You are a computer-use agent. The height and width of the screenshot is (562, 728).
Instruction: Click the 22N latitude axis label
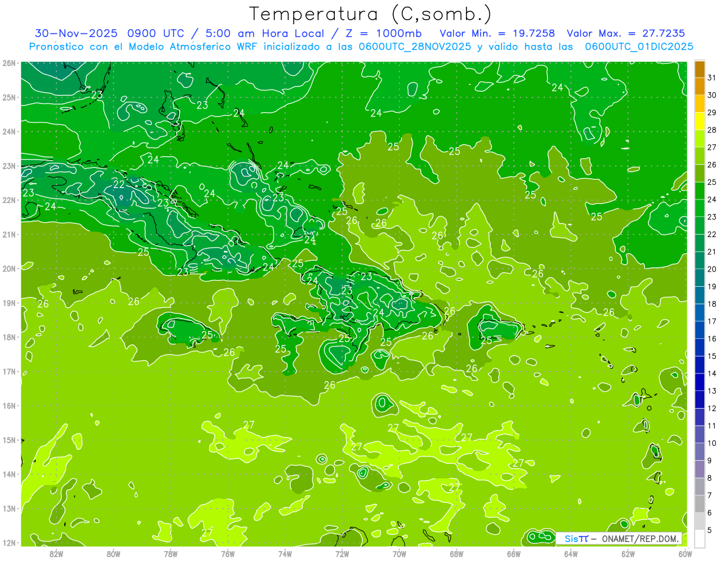point(9,200)
